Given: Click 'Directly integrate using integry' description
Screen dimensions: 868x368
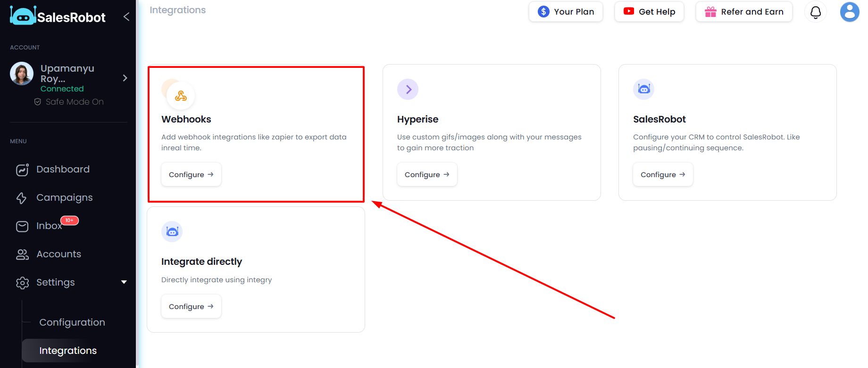Looking at the screenshot, I should coord(217,280).
